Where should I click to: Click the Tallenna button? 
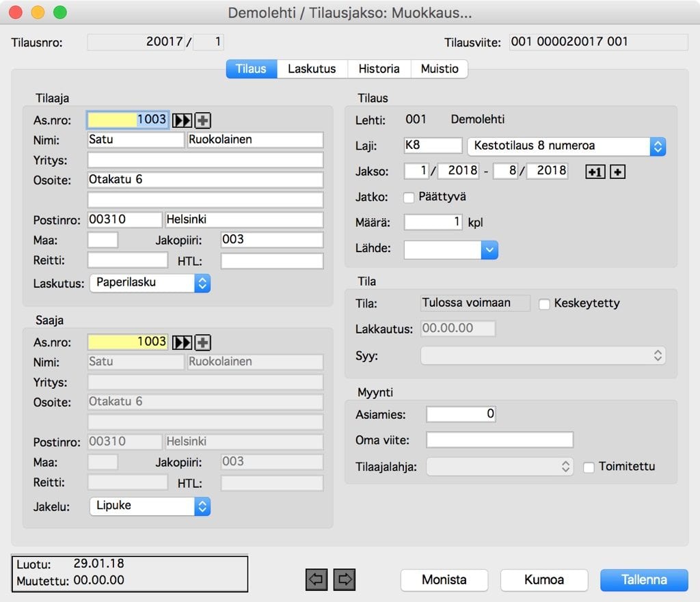(644, 579)
